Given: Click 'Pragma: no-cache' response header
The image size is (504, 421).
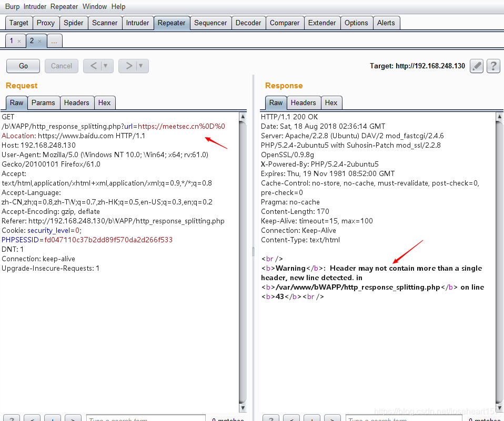Looking at the screenshot, I should point(290,202).
